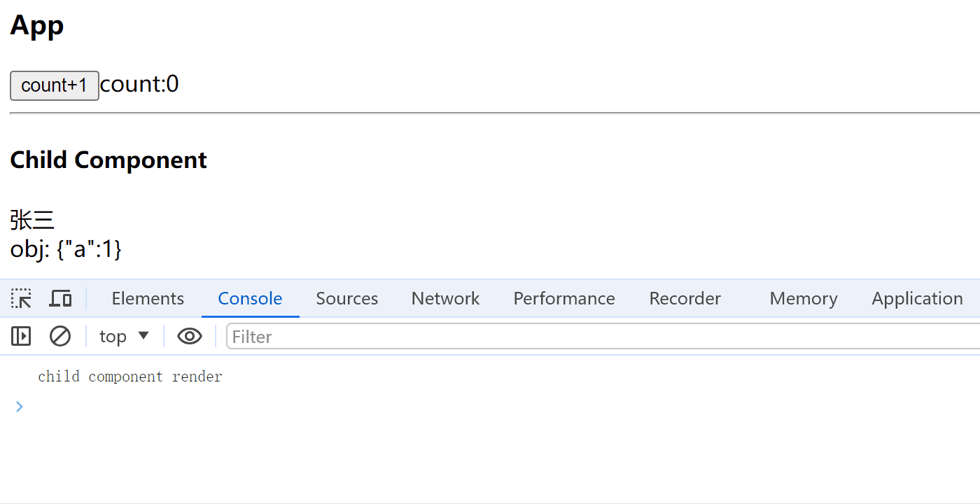Focus the console Filter field
Image resolution: width=980 pixels, height=504 pixels.
click(x=603, y=337)
